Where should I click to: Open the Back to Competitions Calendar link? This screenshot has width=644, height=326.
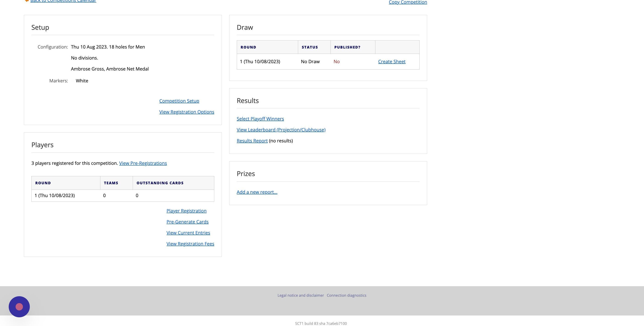[x=63, y=1]
